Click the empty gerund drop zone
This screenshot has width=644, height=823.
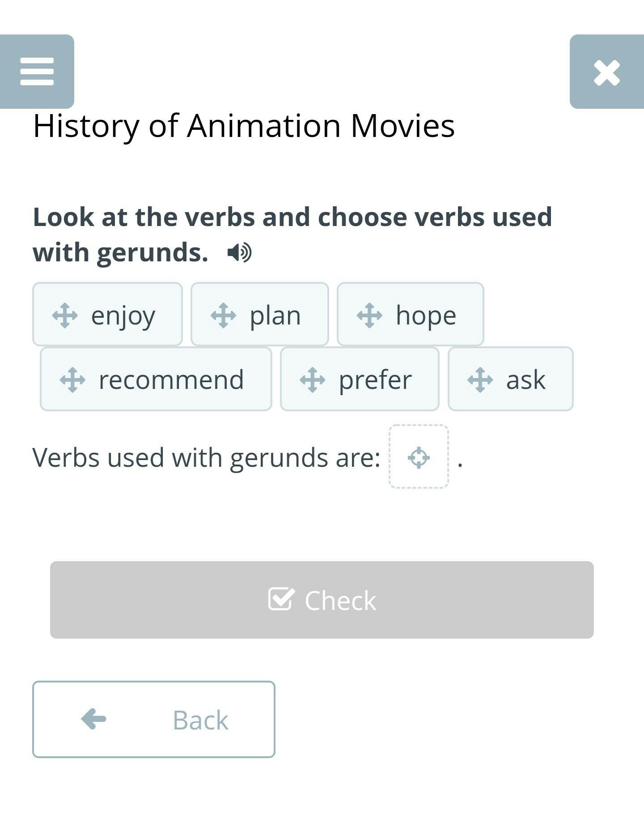point(419,457)
